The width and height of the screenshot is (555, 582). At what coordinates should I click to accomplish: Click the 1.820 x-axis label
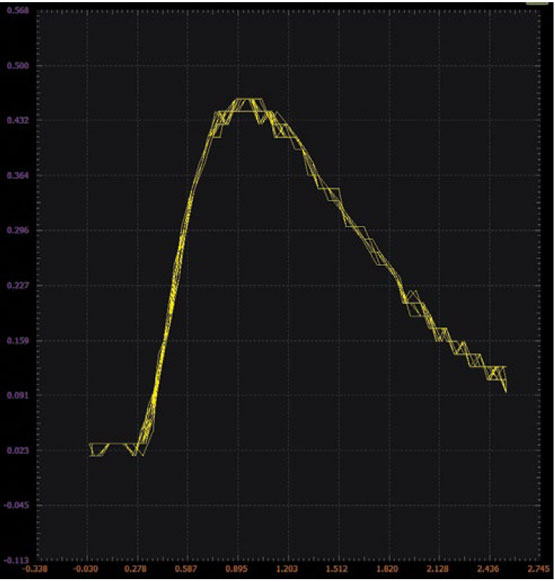click(x=387, y=569)
